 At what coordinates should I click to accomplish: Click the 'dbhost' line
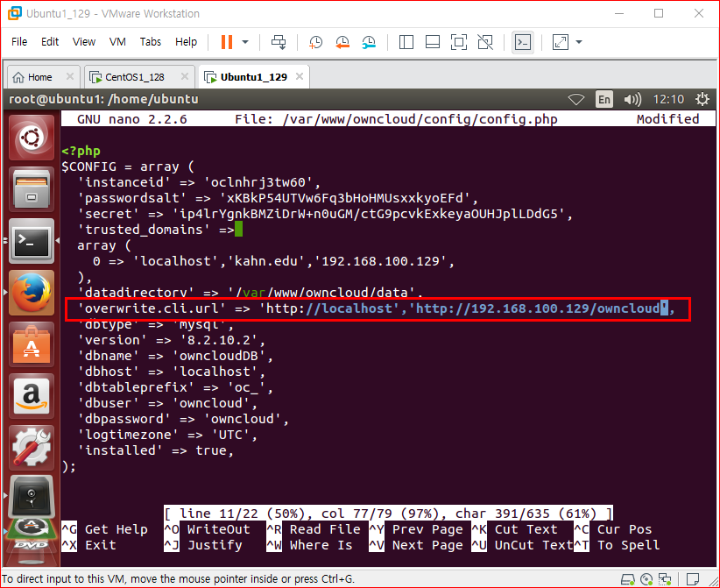coord(172,372)
